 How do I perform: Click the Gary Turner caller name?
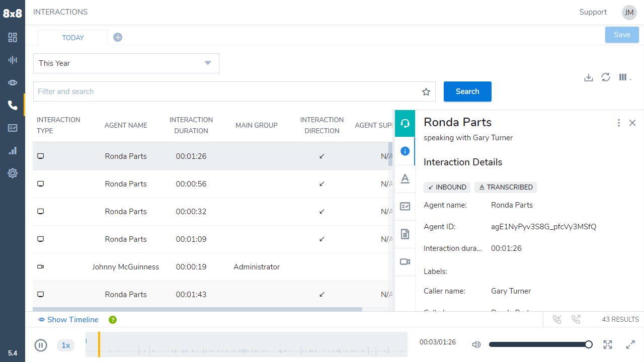(511, 291)
